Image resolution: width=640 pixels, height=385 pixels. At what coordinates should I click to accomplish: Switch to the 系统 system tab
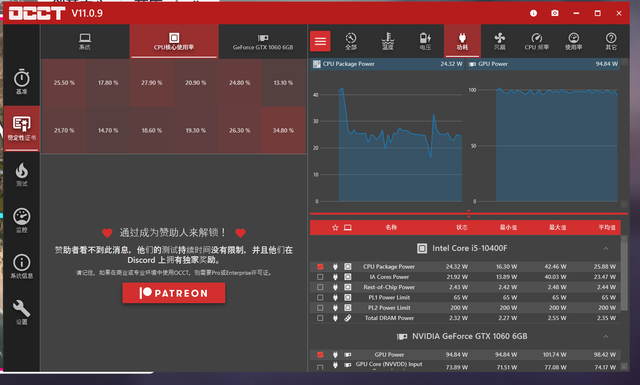point(85,41)
